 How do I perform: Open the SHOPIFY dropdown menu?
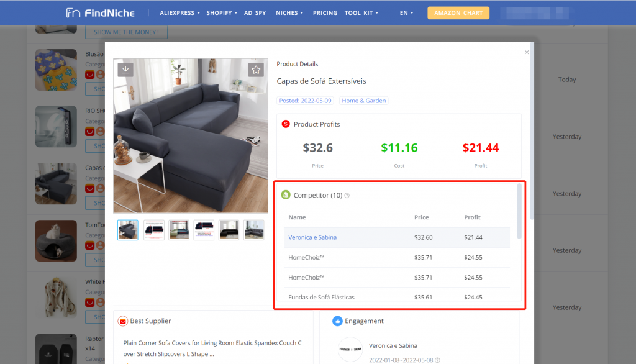(222, 13)
